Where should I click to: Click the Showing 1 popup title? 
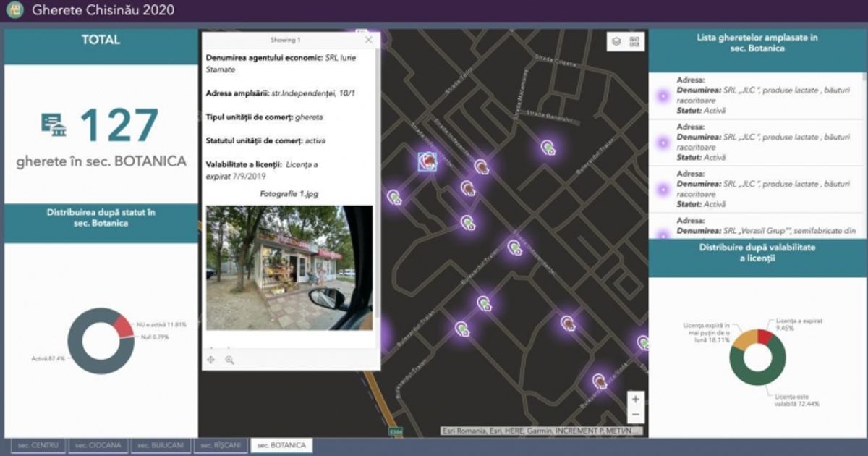point(285,40)
